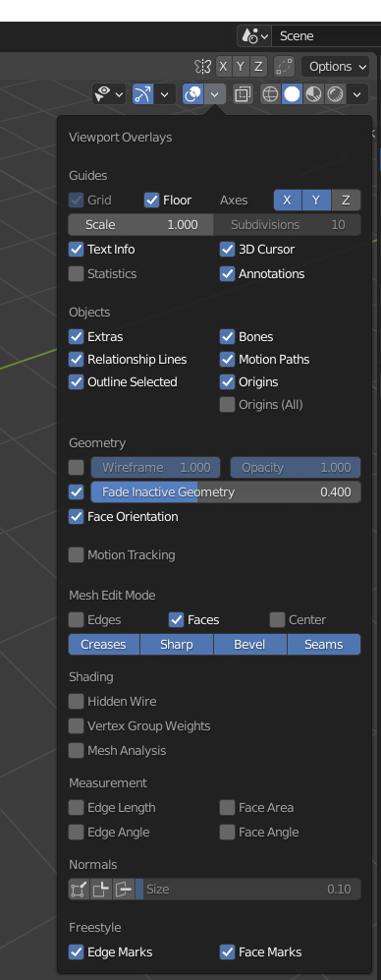The image size is (381, 980).
Task: Enable Edge Length measurement
Action: 77,808
